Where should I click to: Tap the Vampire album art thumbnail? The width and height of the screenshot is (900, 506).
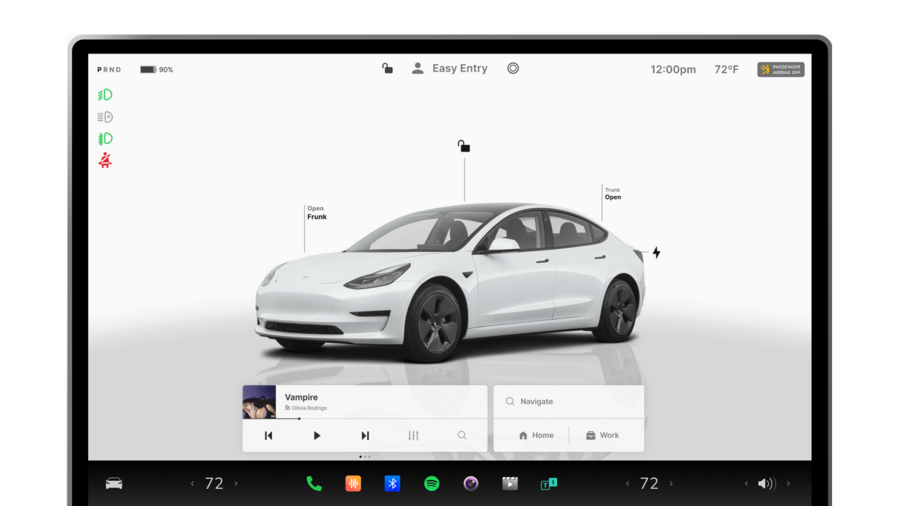(259, 402)
